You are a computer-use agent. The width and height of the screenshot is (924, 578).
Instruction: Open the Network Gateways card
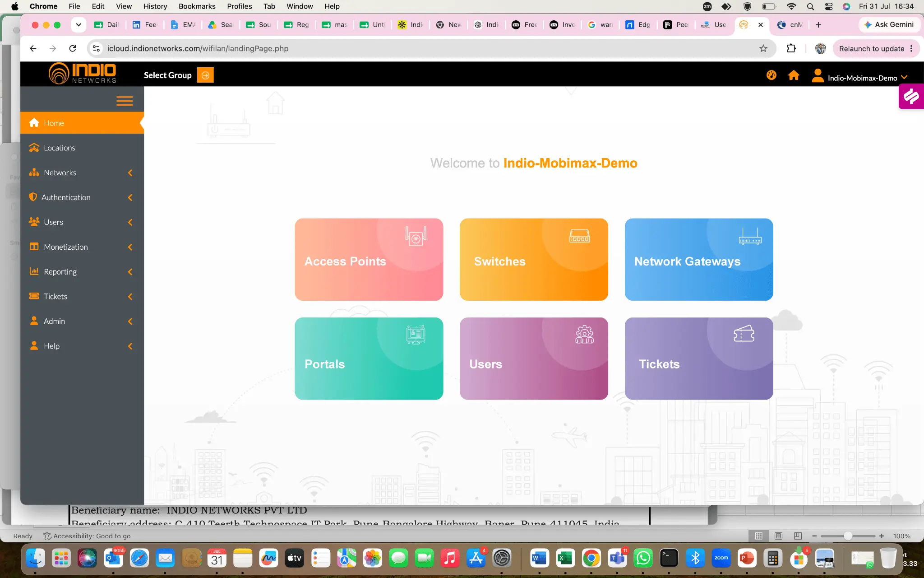click(x=699, y=260)
